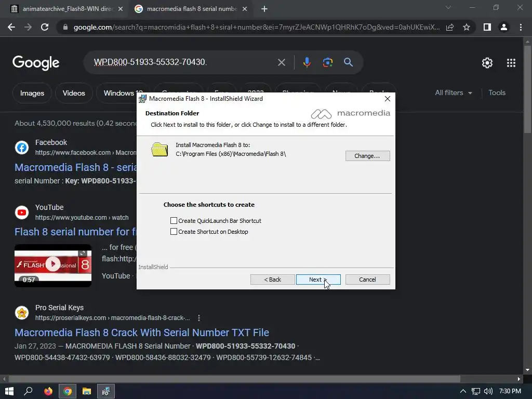The height and width of the screenshot is (399, 532).
Task: Click Change... to pick a different folder
Action: 367,156
